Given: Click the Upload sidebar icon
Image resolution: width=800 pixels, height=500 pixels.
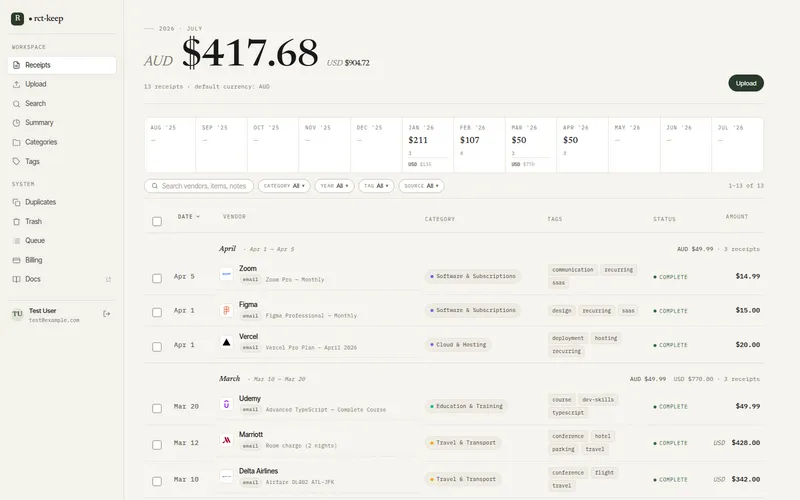Looking at the screenshot, I should pos(16,84).
